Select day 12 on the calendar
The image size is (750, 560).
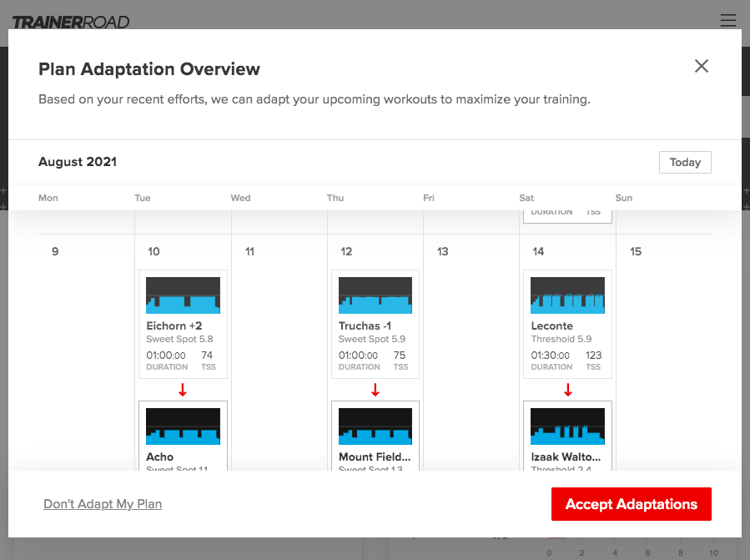[x=346, y=252]
